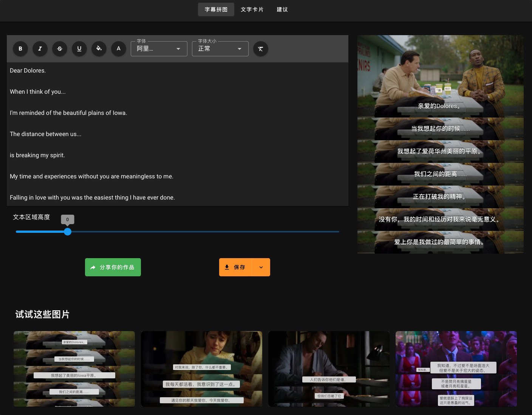Click the 文本区域高度 slider handle
The image size is (532, 415).
68,232
